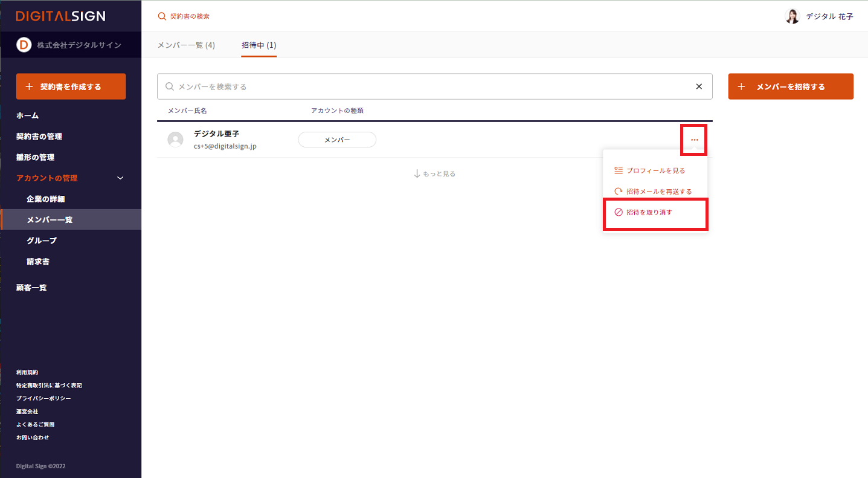Choose プロフィールを見る from the menu
Image resolution: width=868 pixels, height=478 pixels.
pyautogui.click(x=655, y=171)
